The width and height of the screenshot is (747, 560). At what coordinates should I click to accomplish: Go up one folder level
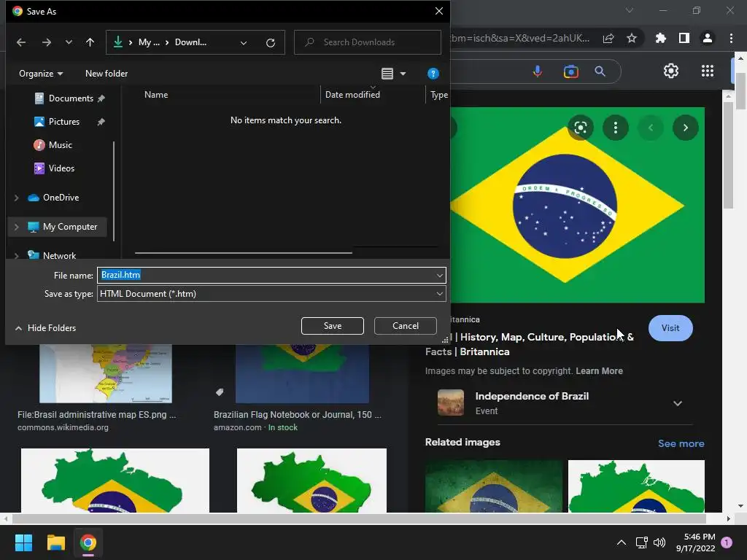[90, 42]
